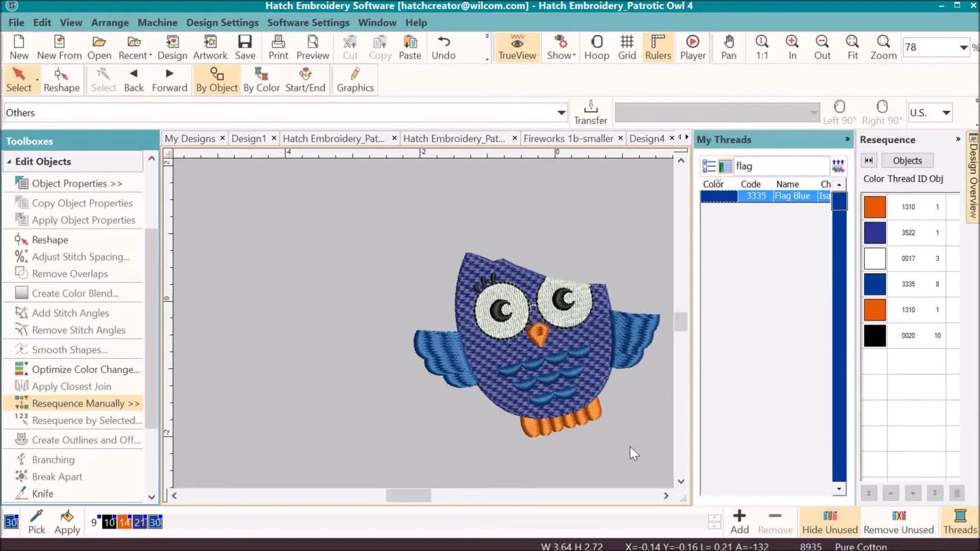Image resolution: width=980 pixels, height=551 pixels.
Task: Toggle the Rulers display
Action: click(x=657, y=47)
